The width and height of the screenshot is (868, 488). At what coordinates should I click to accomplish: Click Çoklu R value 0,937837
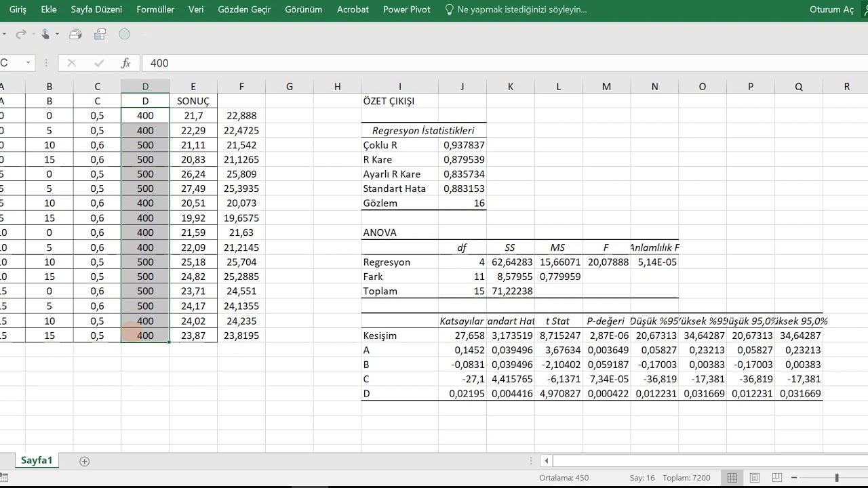462,144
